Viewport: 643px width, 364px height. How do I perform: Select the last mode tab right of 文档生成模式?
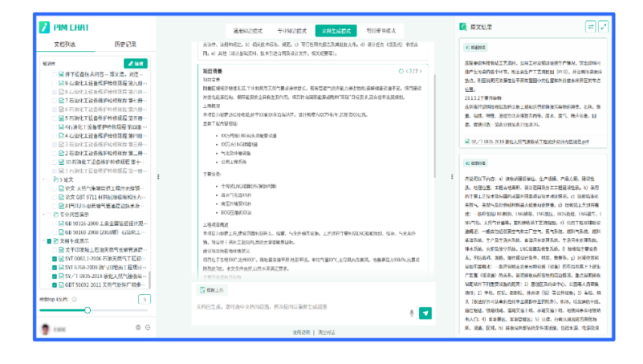(x=381, y=31)
